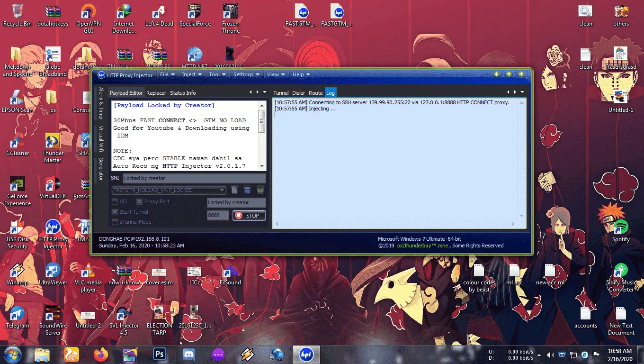Screen dimensions: 644x364
Task: Open the Generator side panel
Action: pyautogui.click(x=101, y=169)
